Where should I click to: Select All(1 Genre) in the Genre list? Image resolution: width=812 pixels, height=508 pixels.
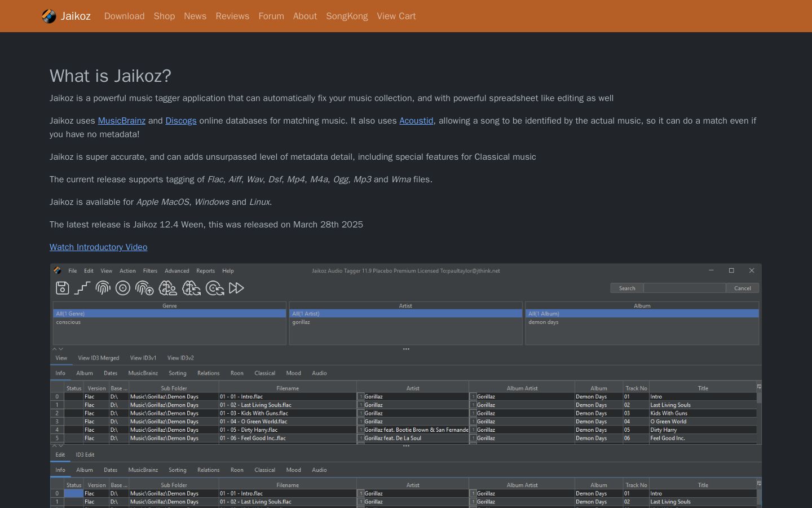170,314
